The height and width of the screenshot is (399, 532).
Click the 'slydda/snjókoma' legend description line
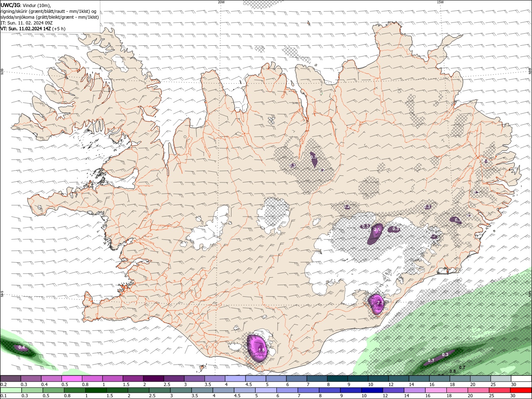50,17
